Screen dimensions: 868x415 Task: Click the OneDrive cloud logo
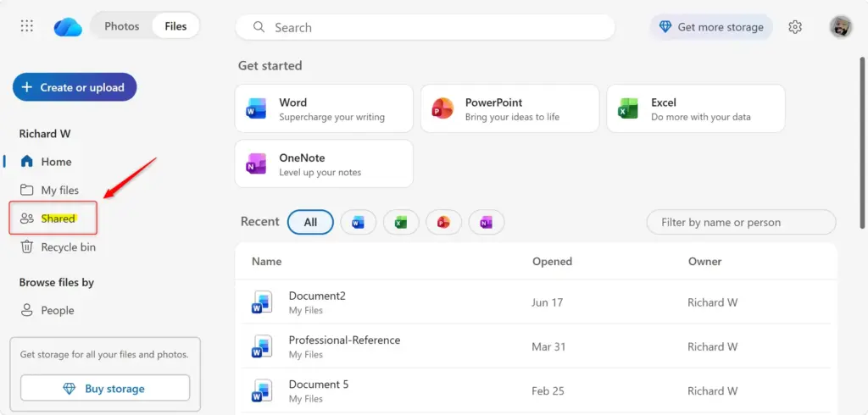[x=68, y=26]
